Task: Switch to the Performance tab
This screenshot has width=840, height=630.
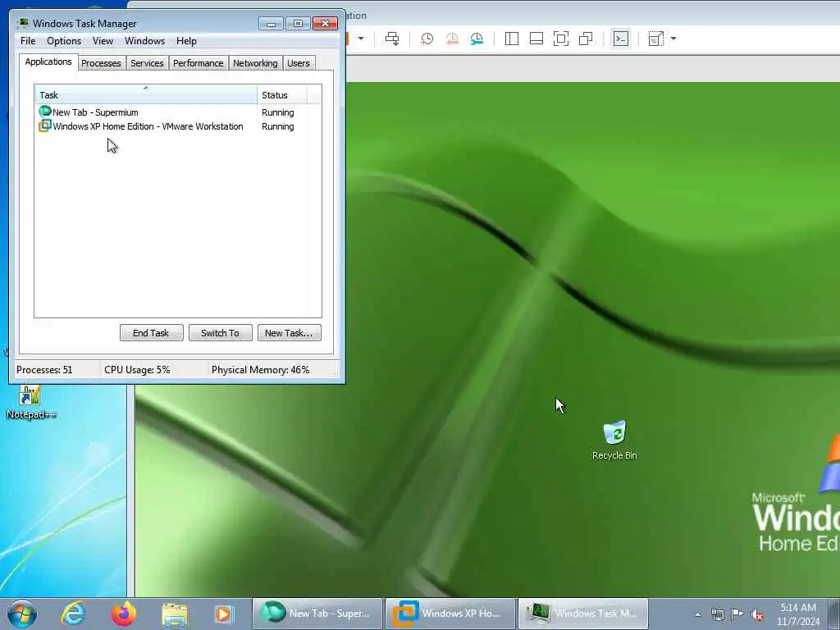Action: (199, 63)
